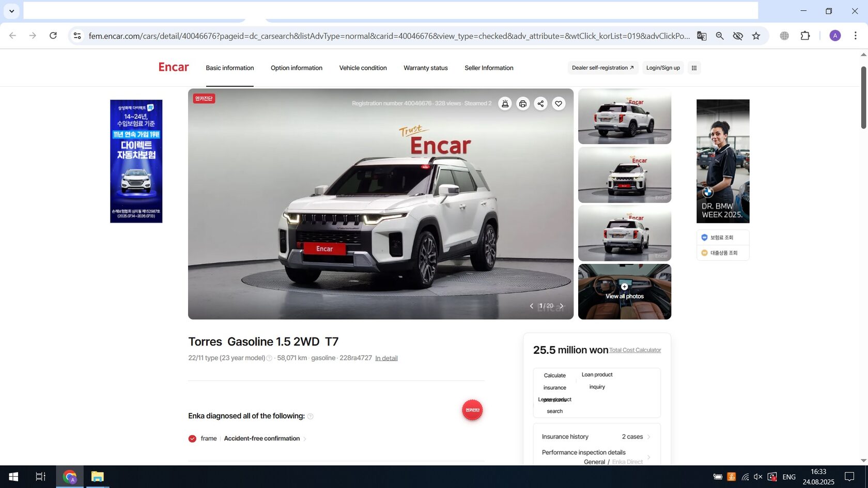868x488 pixels.
Task: Click the address bar URL field
Action: pyautogui.click(x=389, y=36)
